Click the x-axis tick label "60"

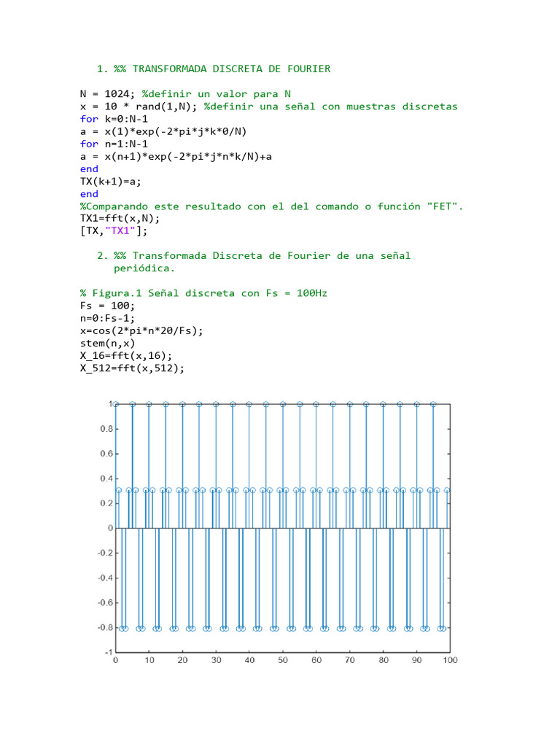316,660
